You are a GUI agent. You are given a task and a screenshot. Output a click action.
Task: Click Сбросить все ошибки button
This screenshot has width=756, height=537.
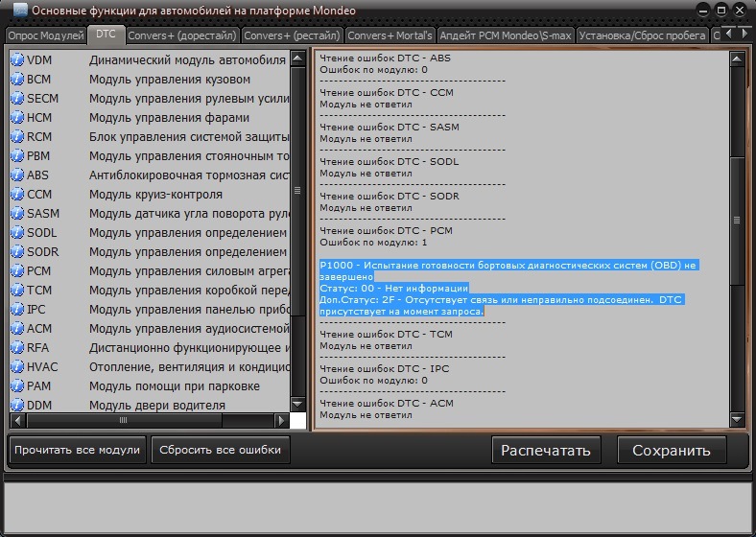coord(221,450)
